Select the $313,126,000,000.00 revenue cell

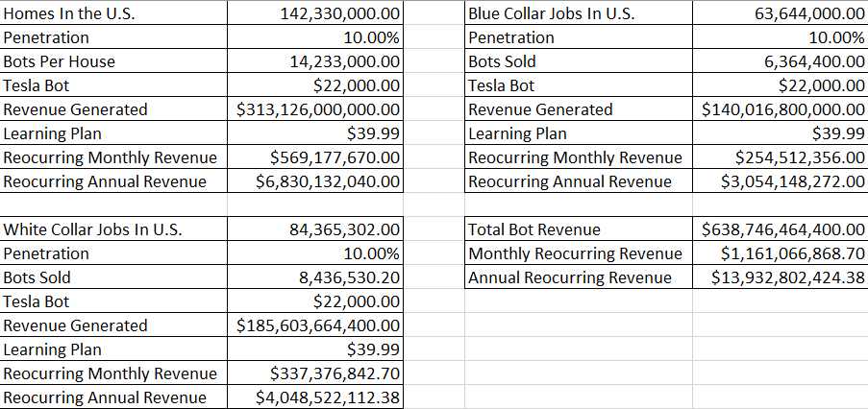(318, 109)
